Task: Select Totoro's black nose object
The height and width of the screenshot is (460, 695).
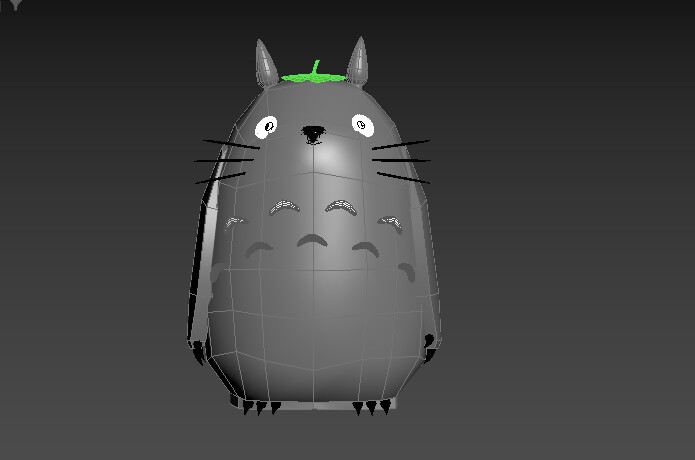Action: 313,134
